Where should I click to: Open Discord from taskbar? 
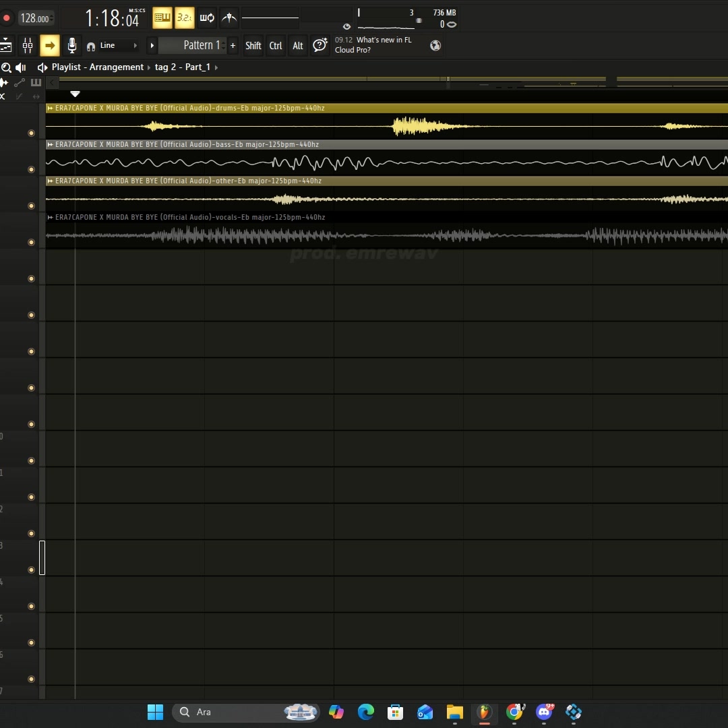[x=544, y=712]
